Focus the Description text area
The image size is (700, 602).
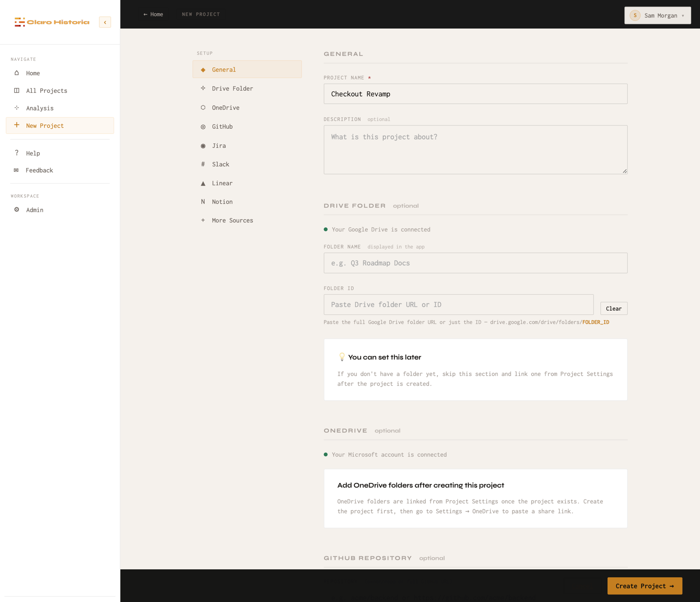pos(476,150)
